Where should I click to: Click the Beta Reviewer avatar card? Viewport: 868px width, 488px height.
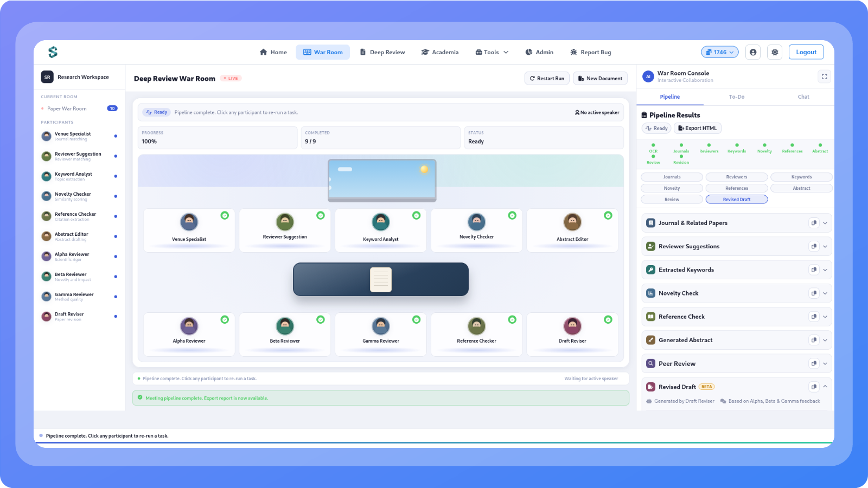point(285,335)
